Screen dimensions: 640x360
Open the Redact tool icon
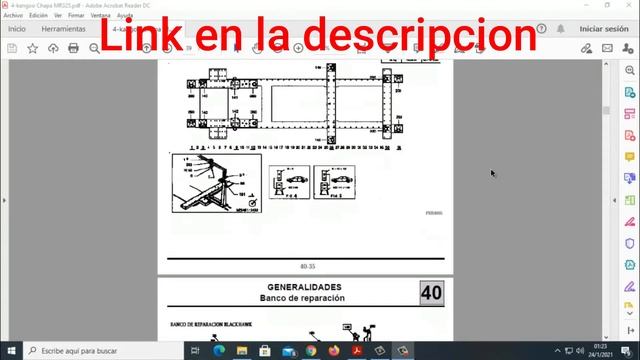point(630,222)
